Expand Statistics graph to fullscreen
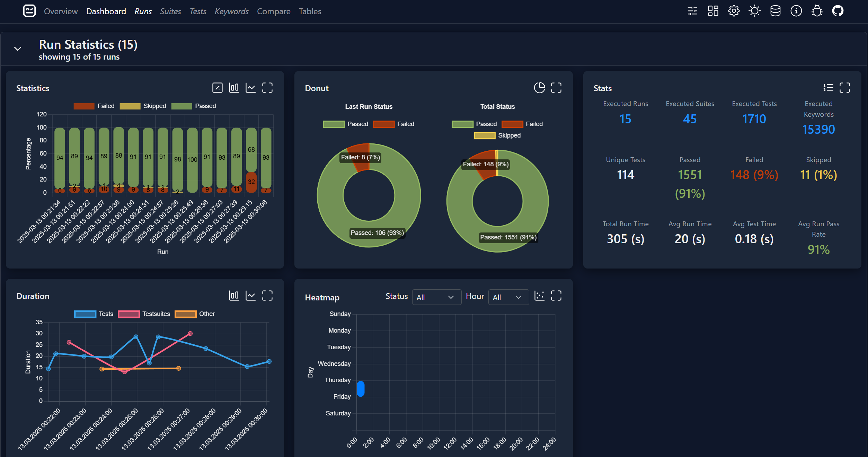868x457 pixels. pyautogui.click(x=267, y=88)
